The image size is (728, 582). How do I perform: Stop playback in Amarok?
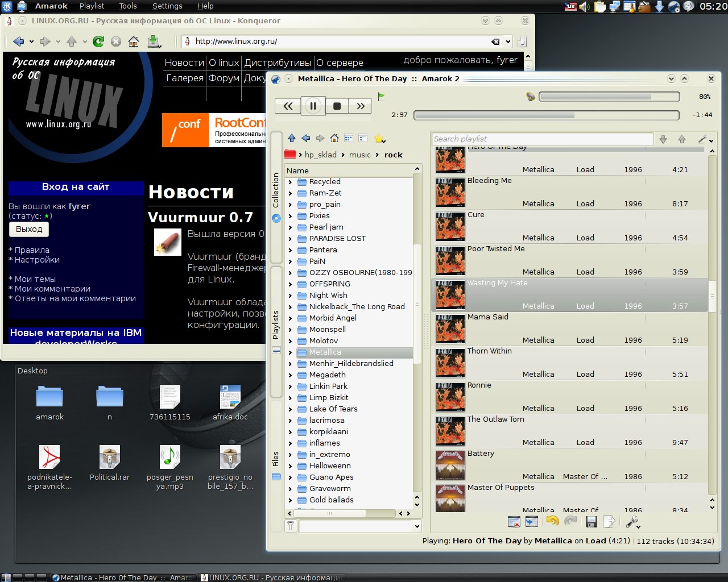337,106
